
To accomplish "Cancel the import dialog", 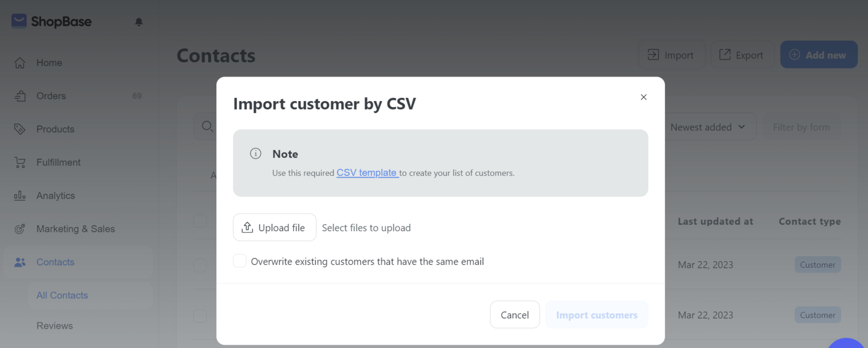I will pyautogui.click(x=515, y=315).
